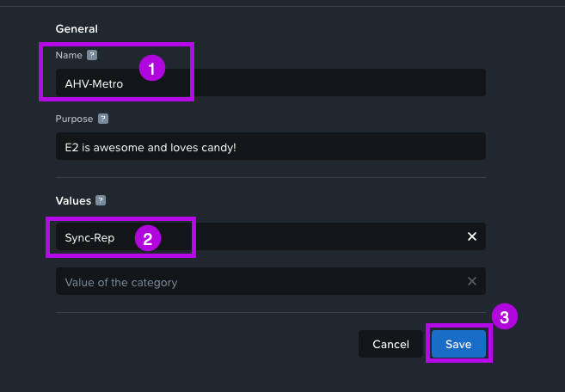565x392 pixels.
Task: Click the purple number 1 annotation badge
Action: 152,68
